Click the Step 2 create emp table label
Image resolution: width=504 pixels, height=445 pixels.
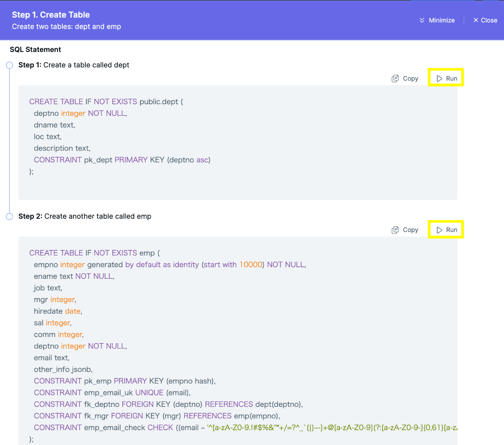point(85,216)
